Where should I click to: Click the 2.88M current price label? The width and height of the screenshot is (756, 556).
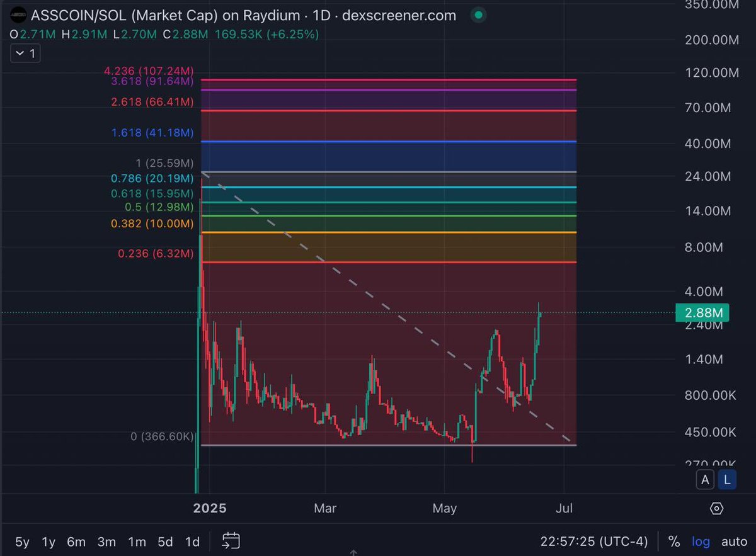tap(702, 312)
